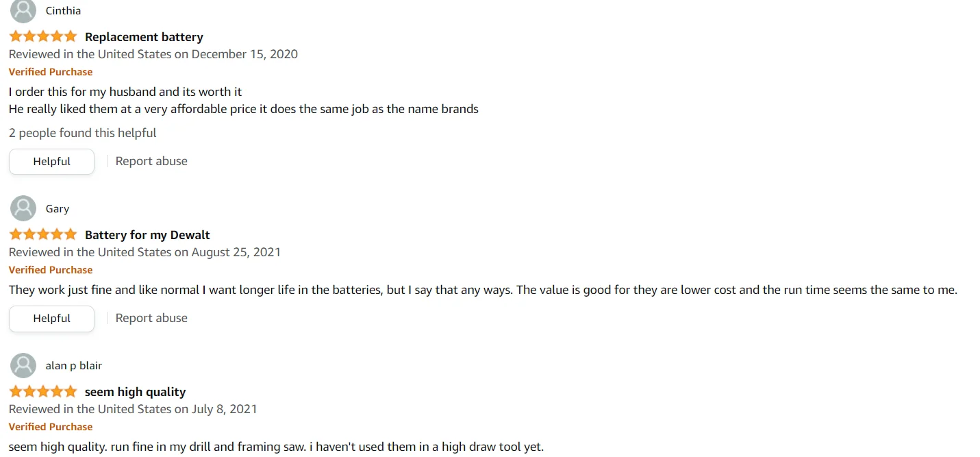This screenshot has height=457, width=980.
Task: Click the alan p blair reviewer name
Action: click(x=73, y=366)
